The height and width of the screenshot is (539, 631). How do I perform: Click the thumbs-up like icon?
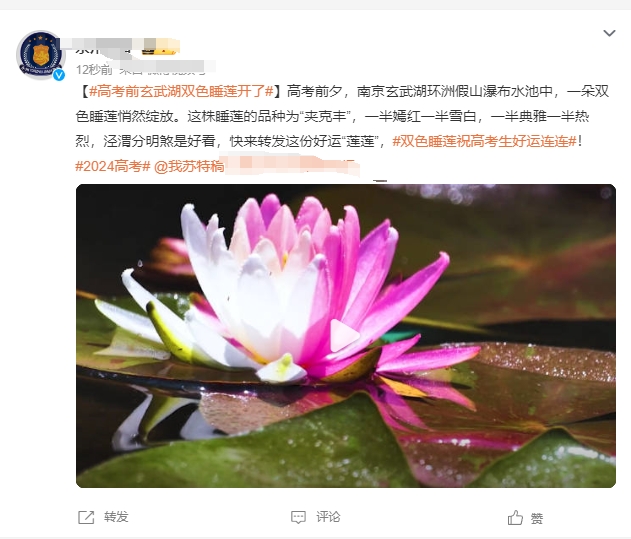click(x=515, y=517)
